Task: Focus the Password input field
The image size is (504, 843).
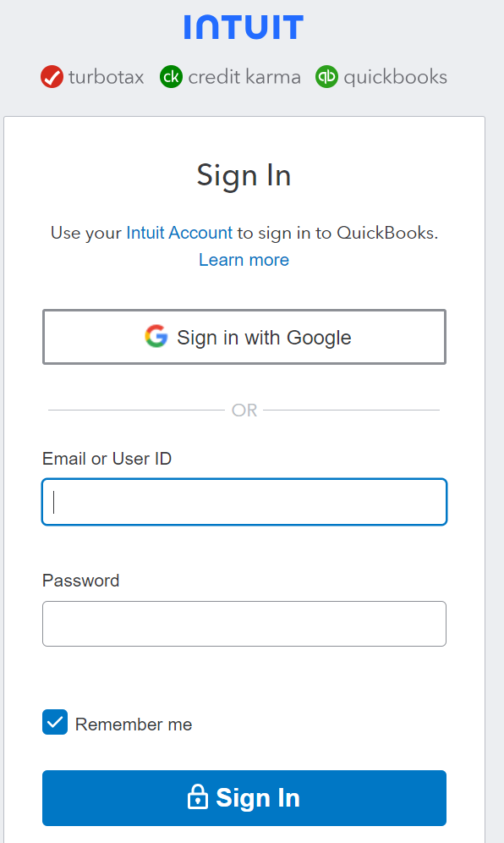Action: 244,624
